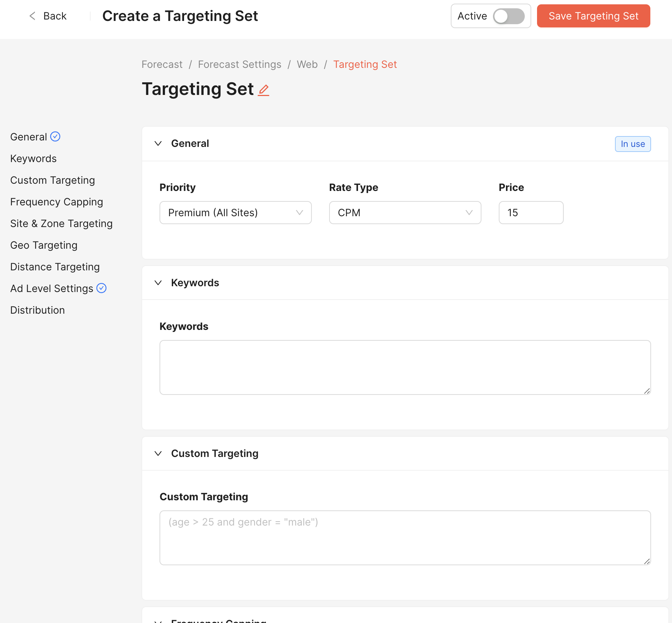The width and height of the screenshot is (672, 623).
Task: Click the General section header title
Action: pyautogui.click(x=190, y=143)
